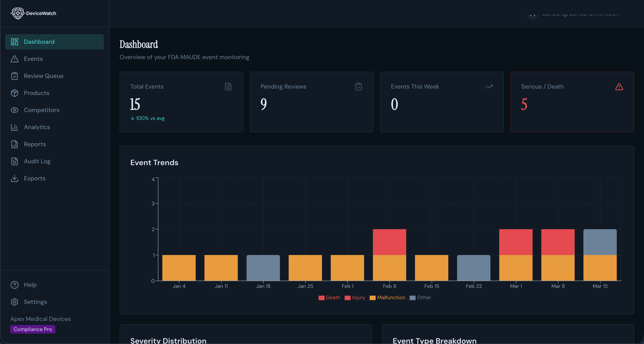Image resolution: width=644 pixels, height=344 pixels.
Task: Click the warning triangle on Serious/Death card
Action: [619, 87]
